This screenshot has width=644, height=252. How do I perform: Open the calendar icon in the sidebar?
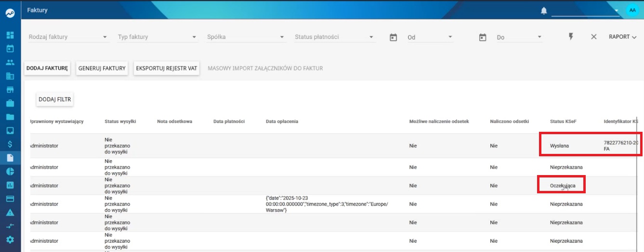coord(10,49)
